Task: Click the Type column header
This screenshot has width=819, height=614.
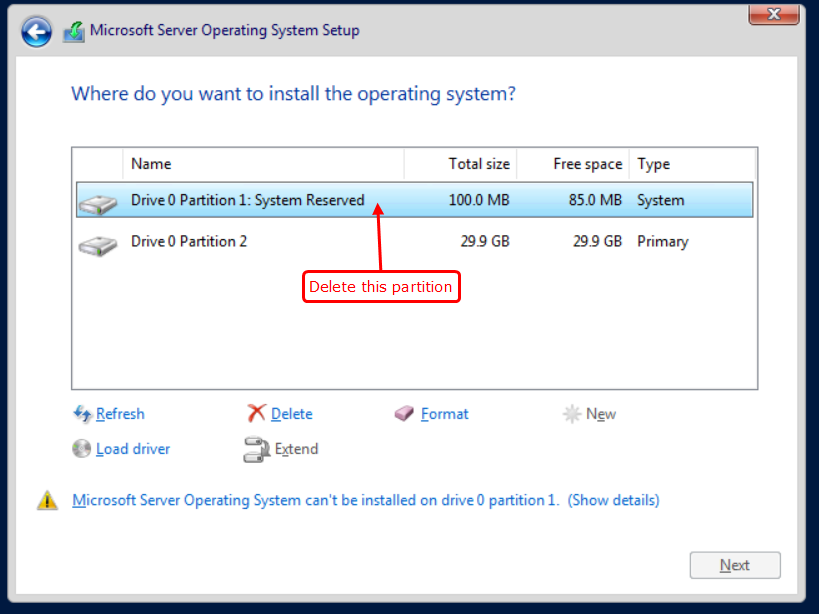Action: [692, 164]
